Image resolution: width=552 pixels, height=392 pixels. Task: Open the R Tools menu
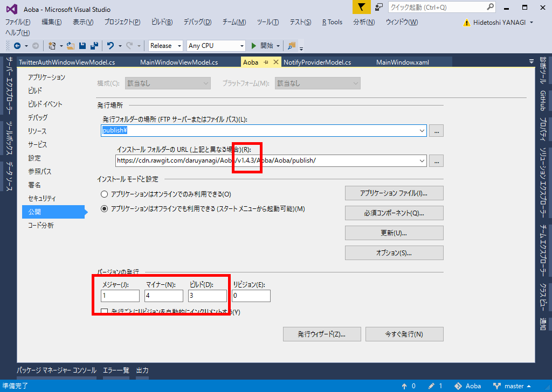[x=332, y=22]
